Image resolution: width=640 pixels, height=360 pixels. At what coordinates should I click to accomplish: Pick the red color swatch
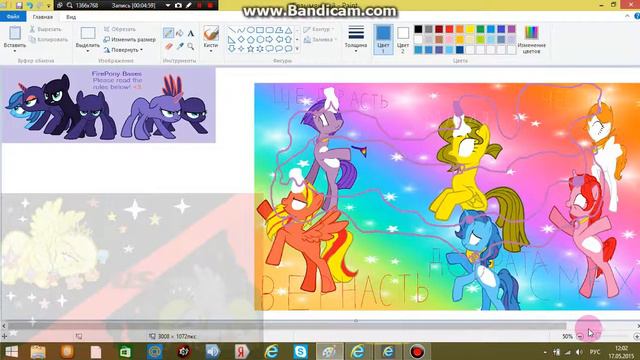point(449,29)
